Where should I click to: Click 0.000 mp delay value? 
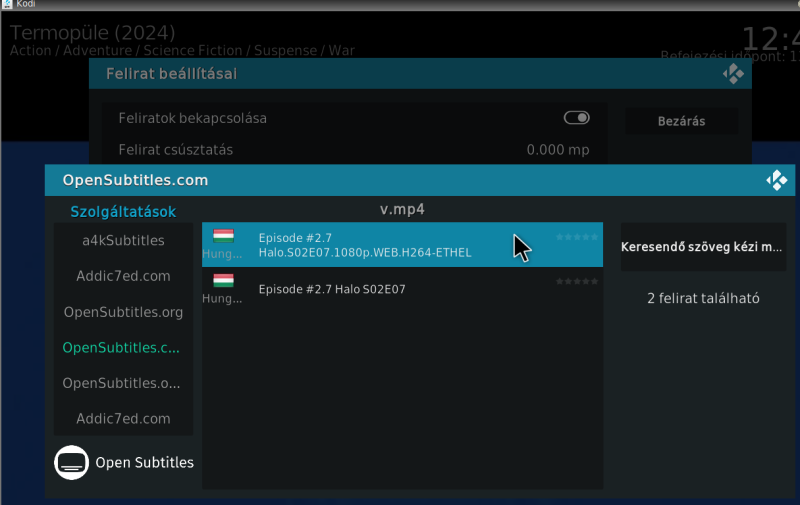[558, 149]
